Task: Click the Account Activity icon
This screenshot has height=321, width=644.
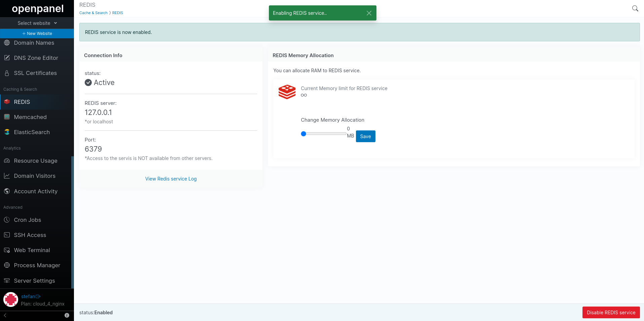Action: tap(7, 191)
